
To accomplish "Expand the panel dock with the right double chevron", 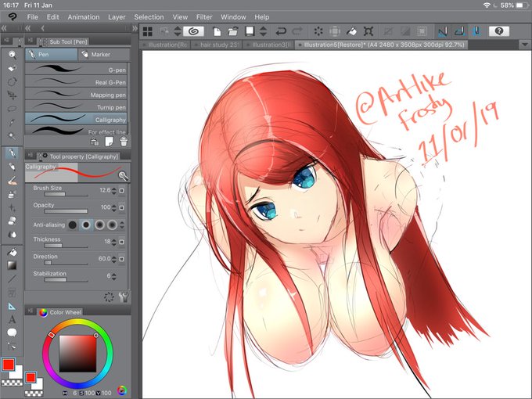I will pyautogui.click(x=135, y=28).
